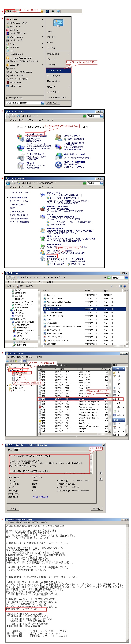Click in the プログラムとファイルの検索 box

tap(23, 103)
